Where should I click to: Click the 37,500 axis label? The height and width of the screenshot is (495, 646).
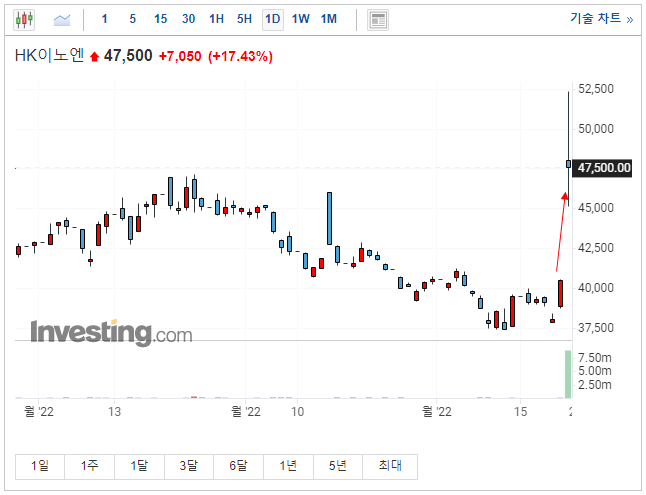[x=596, y=328]
